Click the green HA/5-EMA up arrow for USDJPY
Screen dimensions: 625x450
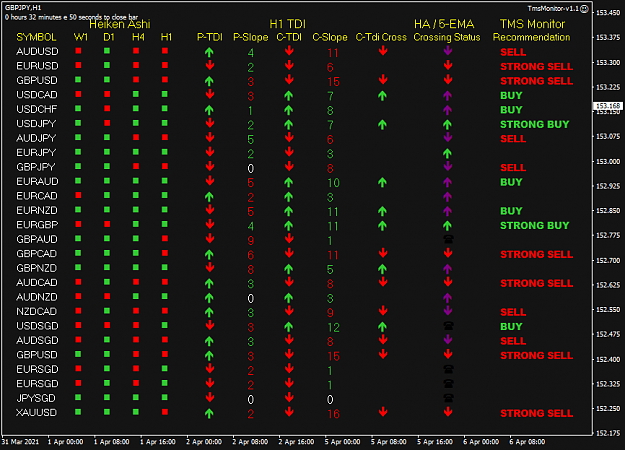pos(447,124)
